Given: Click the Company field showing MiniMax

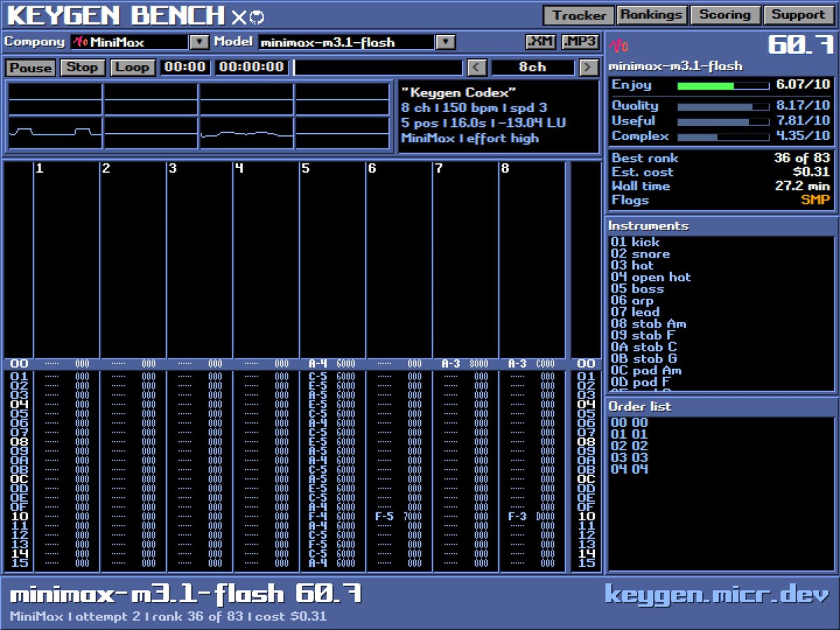Looking at the screenshot, I should [130, 42].
